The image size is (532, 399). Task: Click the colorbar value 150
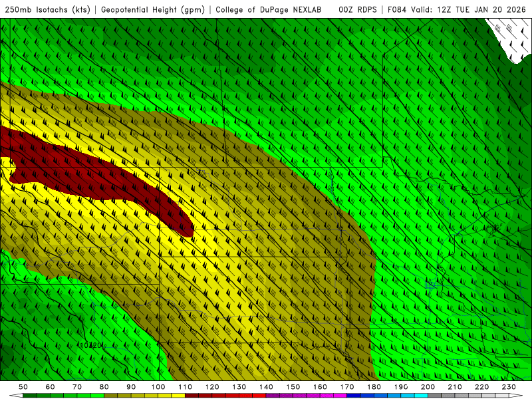pos(293,387)
